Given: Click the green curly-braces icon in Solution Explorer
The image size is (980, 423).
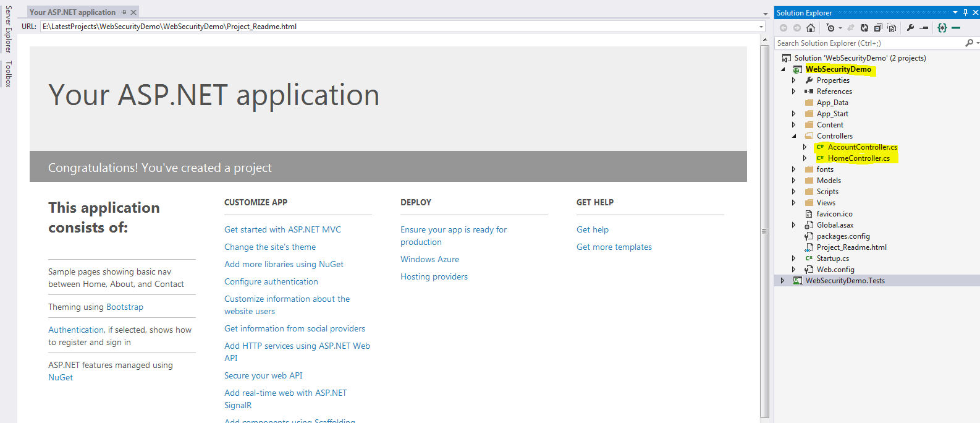Looking at the screenshot, I should pos(942,28).
